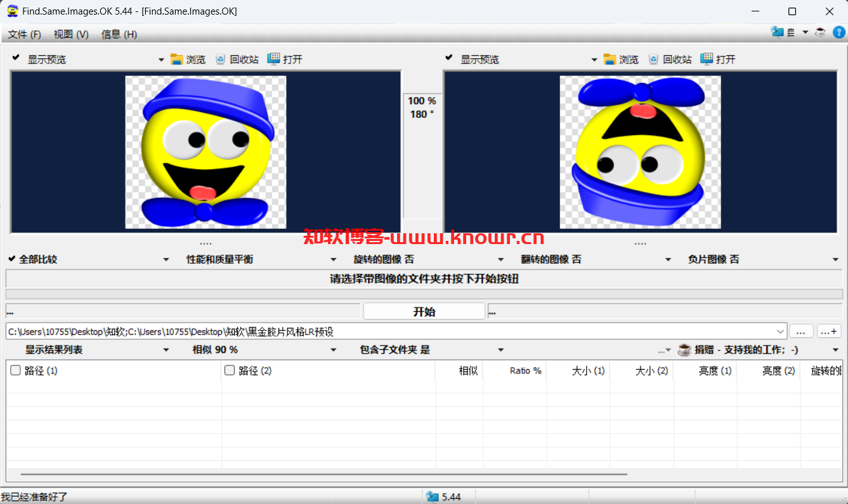
Task: Click the left preview smiley image
Action: coord(205,152)
